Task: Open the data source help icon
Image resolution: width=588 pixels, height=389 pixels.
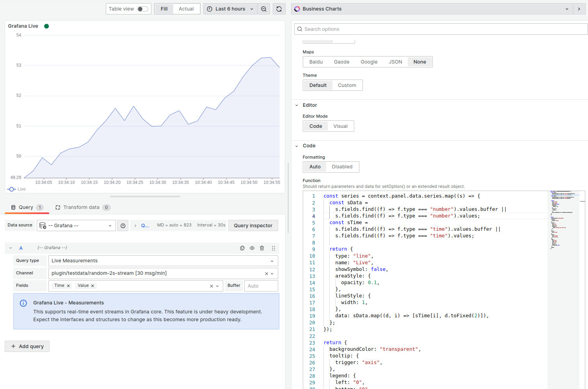Action: click(123, 226)
